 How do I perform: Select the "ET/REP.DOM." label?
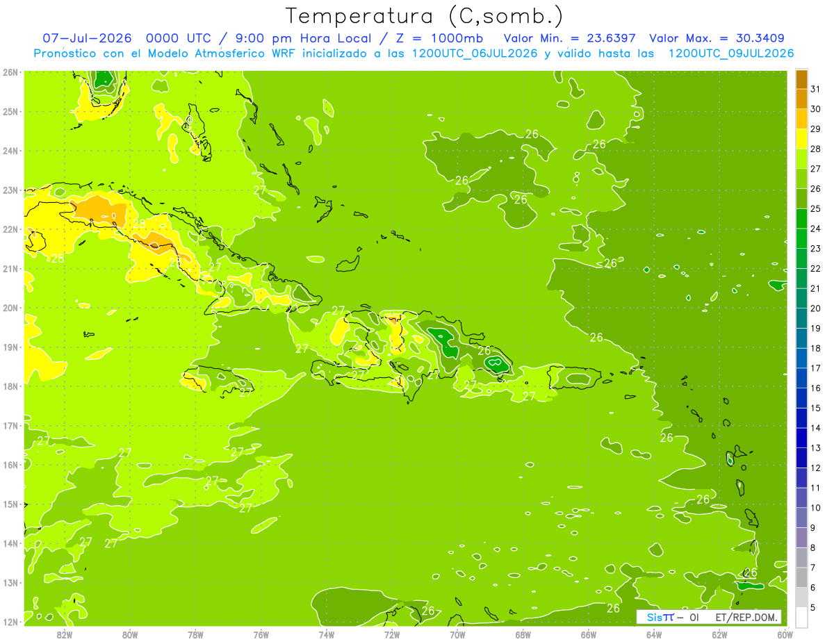coord(746,617)
